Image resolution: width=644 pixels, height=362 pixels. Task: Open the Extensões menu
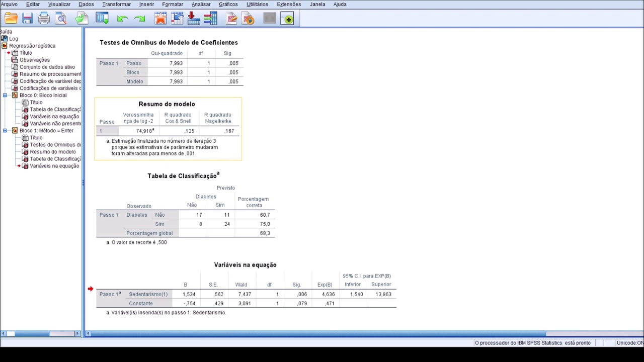[289, 4]
